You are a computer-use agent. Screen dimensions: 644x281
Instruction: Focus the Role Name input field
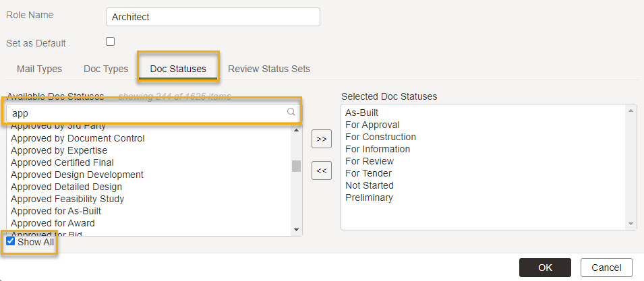pos(212,17)
